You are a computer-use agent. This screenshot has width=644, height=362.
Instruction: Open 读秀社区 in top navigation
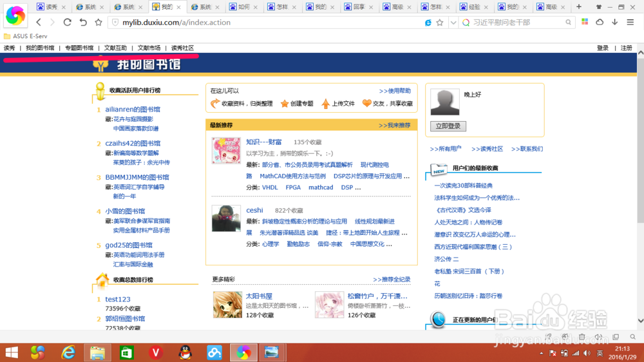click(x=182, y=48)
